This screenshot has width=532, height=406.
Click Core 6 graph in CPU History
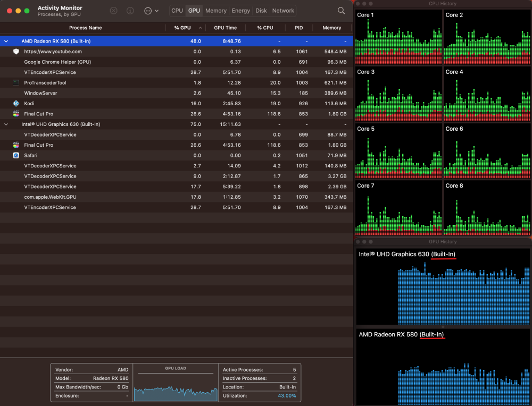coord(487,151)
